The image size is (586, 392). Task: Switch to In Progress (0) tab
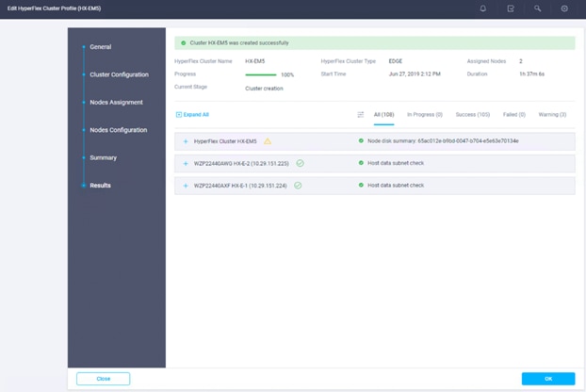tap(425, 115)
